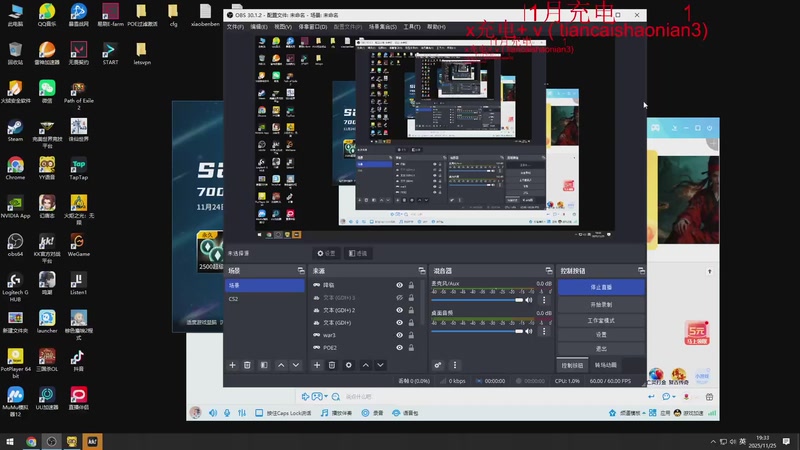Click the 工作室模式 studio mode button

601,320
